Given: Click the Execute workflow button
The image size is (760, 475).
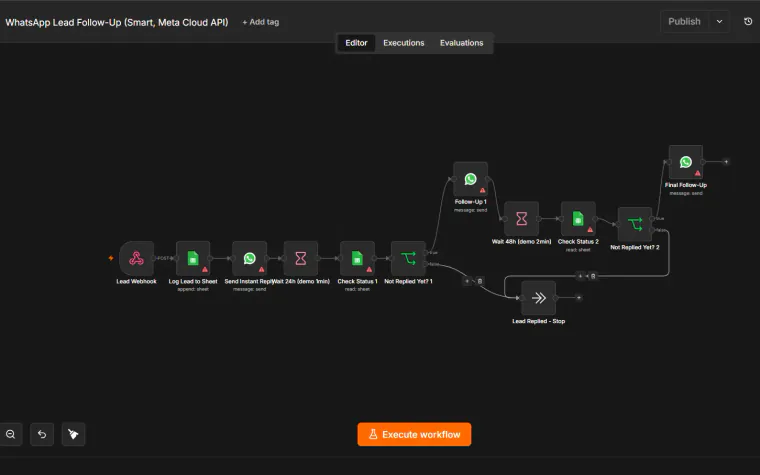Looking at the screenshot, I should point(414,434).
